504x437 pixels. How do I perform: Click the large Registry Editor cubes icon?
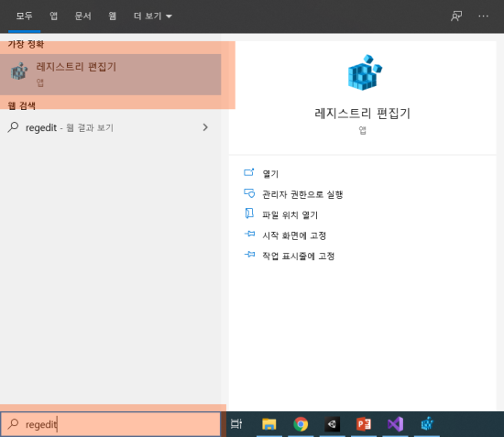pos(365,72)
